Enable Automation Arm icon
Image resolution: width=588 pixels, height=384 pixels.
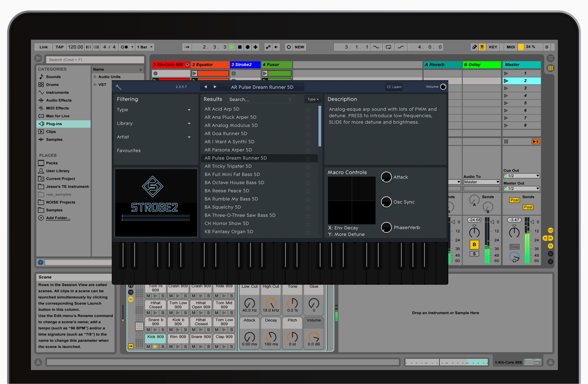click(x=268, y=47)
